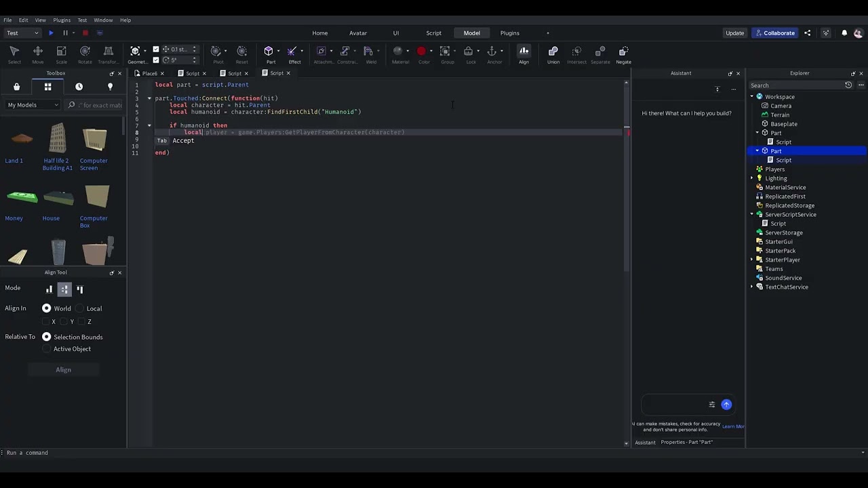The width and height of the screenshot is (868, 488).
Task: Open the Test mode dropdown
Action: click(22, 33)
